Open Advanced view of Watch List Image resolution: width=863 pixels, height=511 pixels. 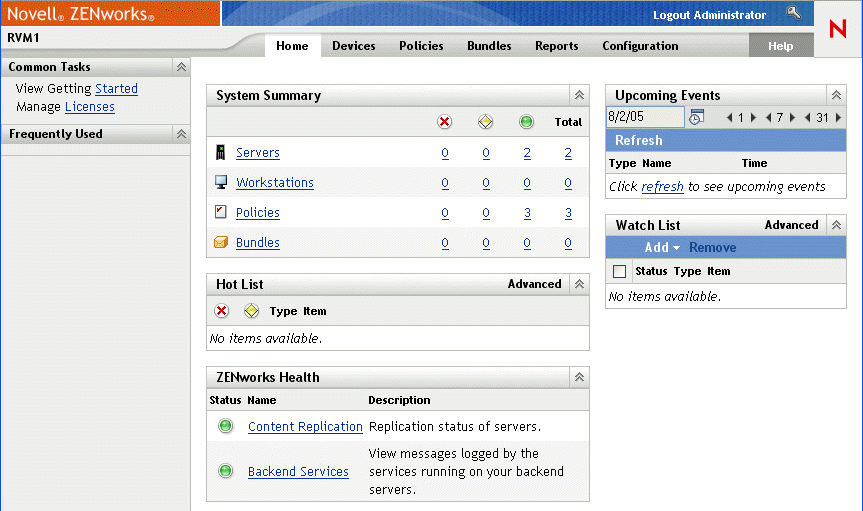[791, 225]
